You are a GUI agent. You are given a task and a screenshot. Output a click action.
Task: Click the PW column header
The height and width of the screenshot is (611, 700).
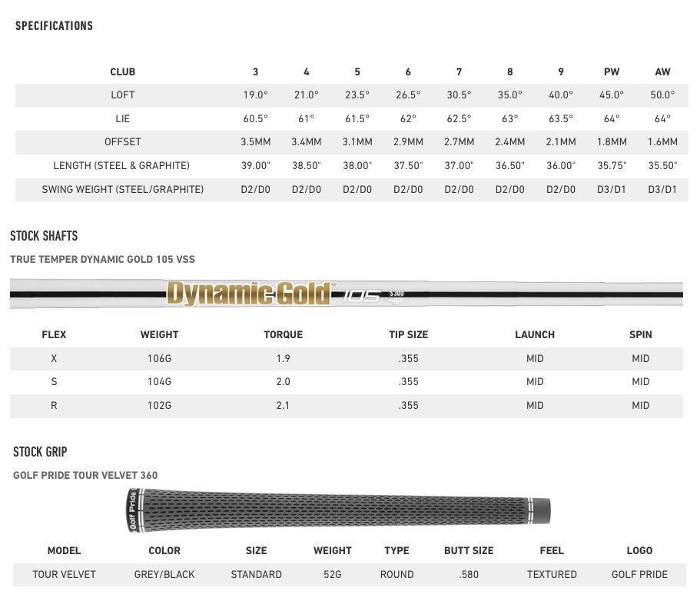[612, 72]
